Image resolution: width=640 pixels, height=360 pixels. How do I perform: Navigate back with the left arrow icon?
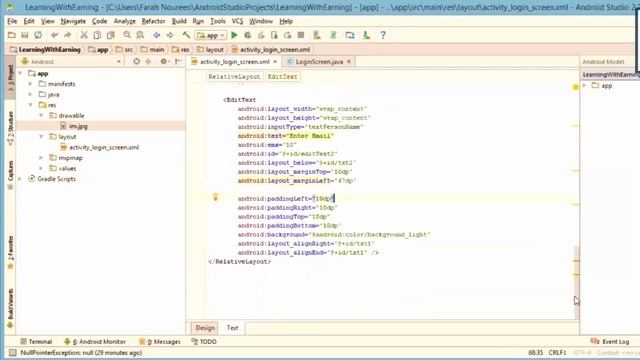point(156,36)
